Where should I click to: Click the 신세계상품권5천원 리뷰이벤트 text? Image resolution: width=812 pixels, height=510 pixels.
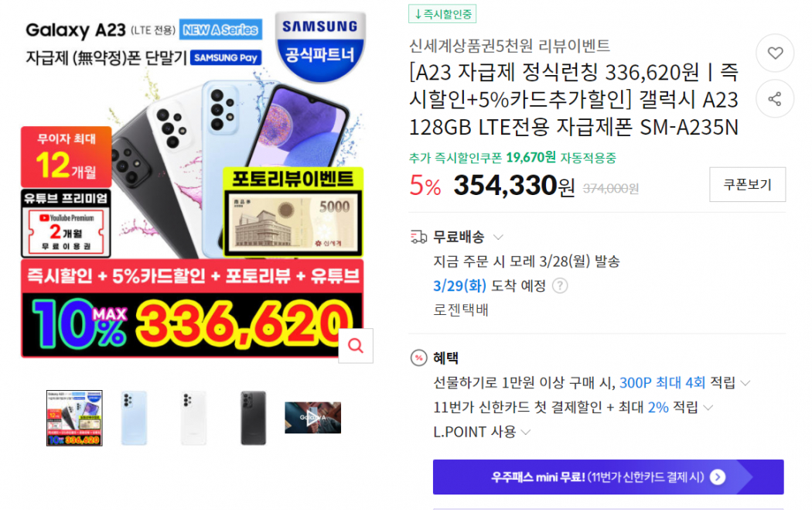tap(510, 46)
